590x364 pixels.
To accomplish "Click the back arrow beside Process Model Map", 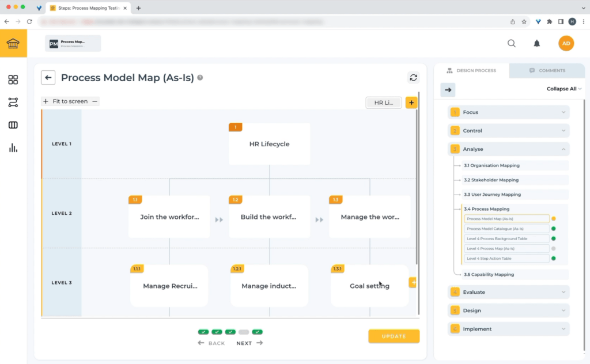I will (x=48, y=78).
